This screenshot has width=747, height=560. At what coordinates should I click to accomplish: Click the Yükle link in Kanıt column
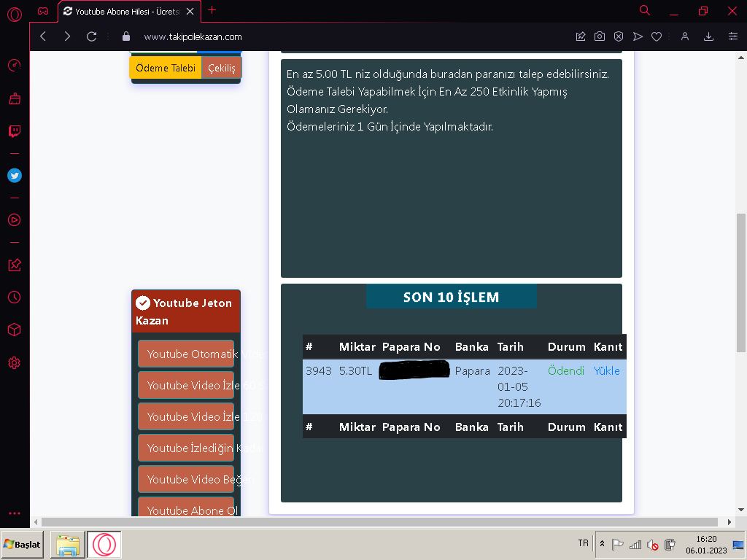(606, 370)
